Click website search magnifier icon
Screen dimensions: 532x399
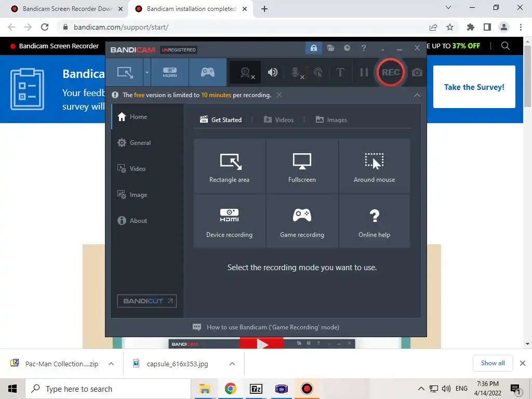[505, 46]
